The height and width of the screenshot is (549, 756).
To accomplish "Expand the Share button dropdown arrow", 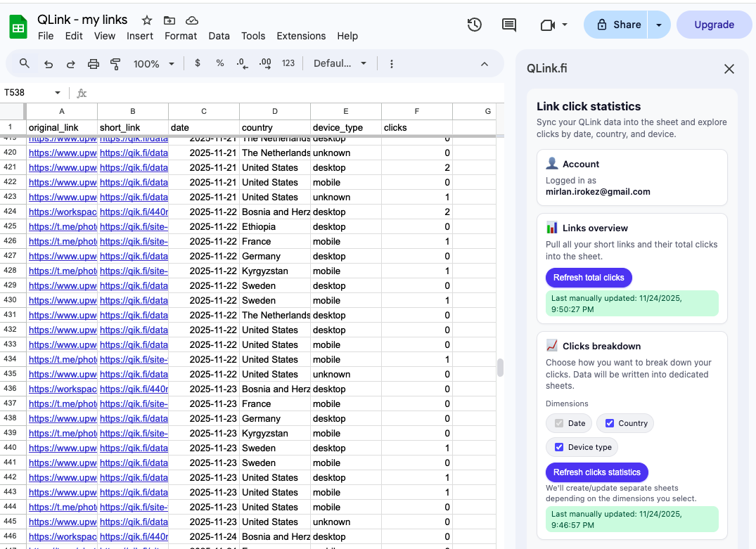I will (x=658, y=24).
